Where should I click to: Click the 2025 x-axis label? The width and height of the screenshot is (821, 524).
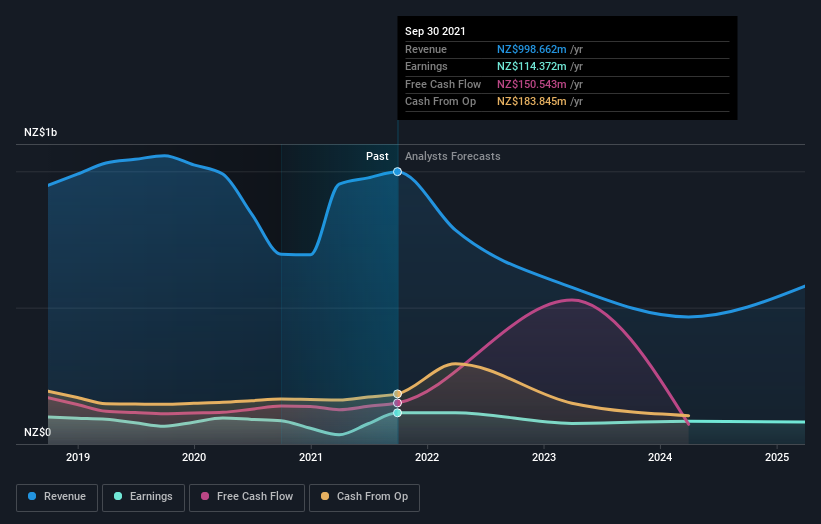point(777,457)
